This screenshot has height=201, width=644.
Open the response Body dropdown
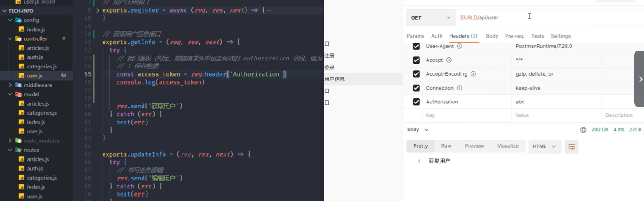(x=418, y=130)
